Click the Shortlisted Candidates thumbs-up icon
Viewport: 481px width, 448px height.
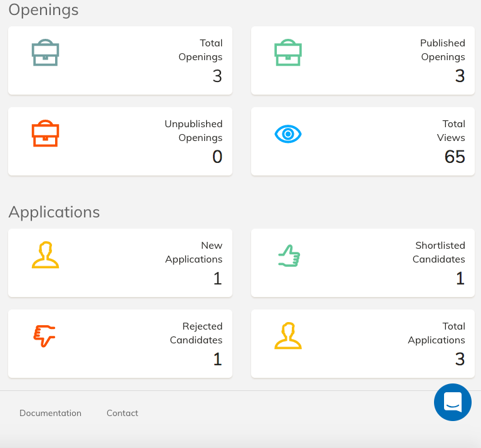click(289, 256)
